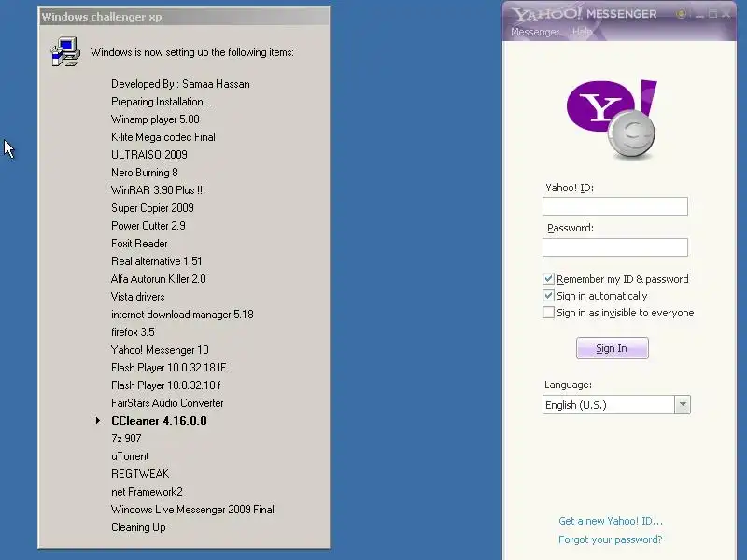The image size is (747, 560).
Task: Click Windows is now setting up heading
Action: point(192,52)
